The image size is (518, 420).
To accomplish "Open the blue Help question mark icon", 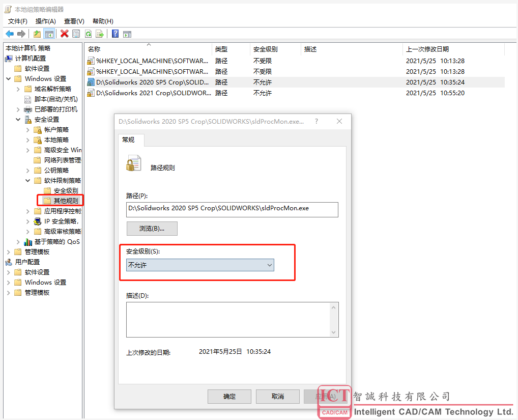I will (x=116, y=34).
